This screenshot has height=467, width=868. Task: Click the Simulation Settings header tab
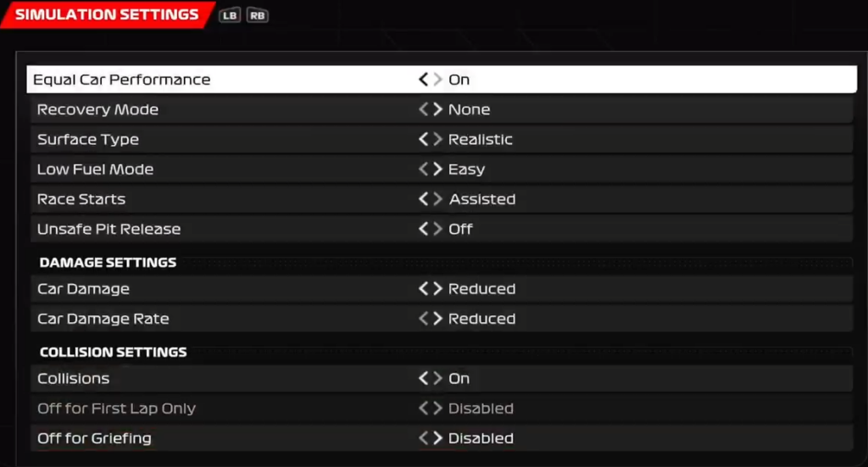107,14
